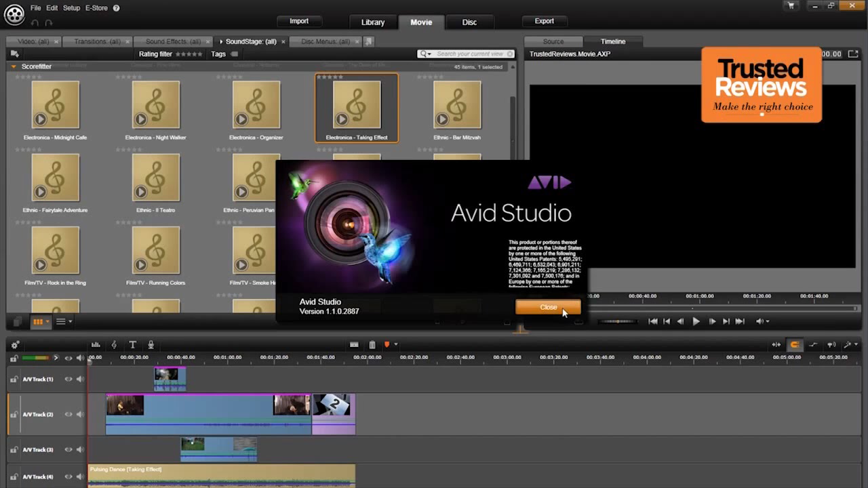868x488 pixels.
Task: Preview Electronica - Midnight Cafe play icon
Action: [x=40, y=120]
